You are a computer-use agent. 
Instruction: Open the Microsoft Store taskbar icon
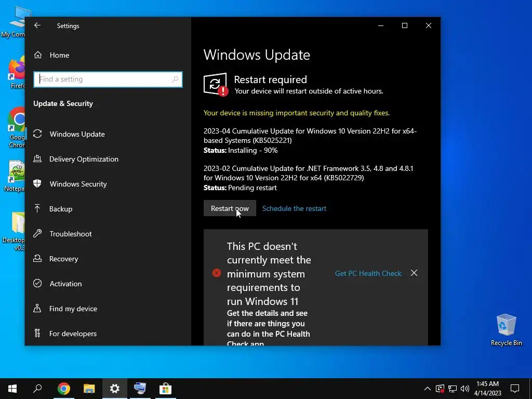[x=165, y=389]
